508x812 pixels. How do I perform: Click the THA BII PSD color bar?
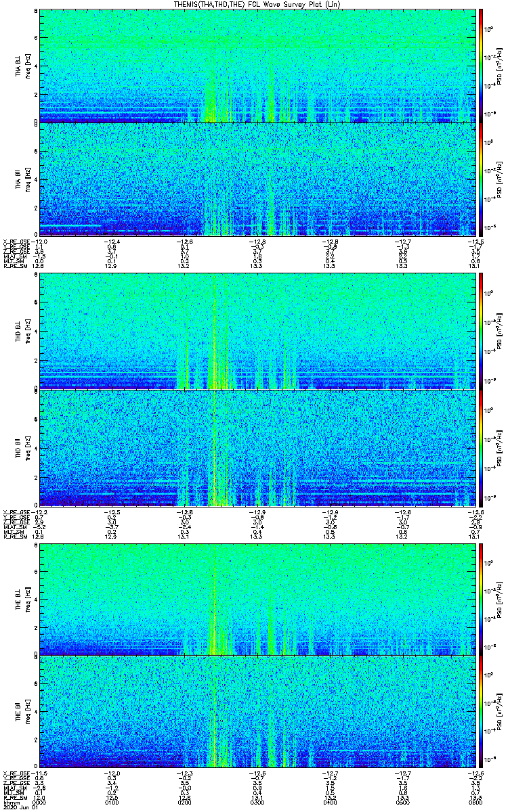[480, 179]
